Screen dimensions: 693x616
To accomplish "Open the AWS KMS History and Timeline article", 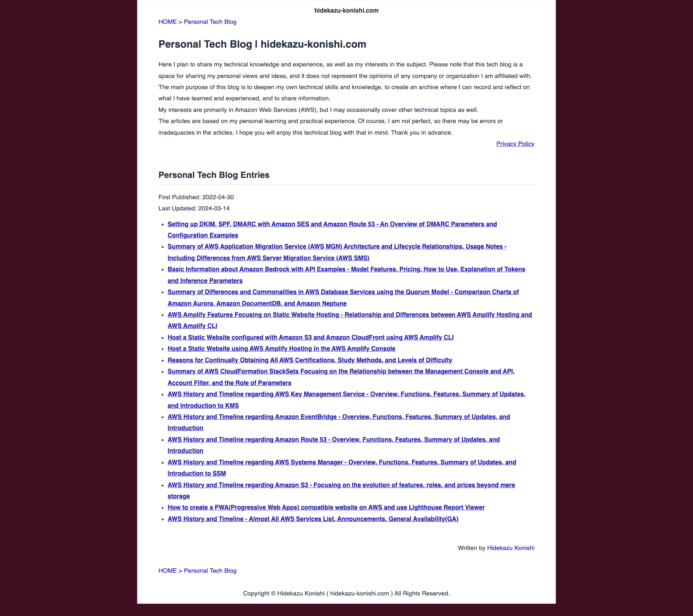I will 346,399.
